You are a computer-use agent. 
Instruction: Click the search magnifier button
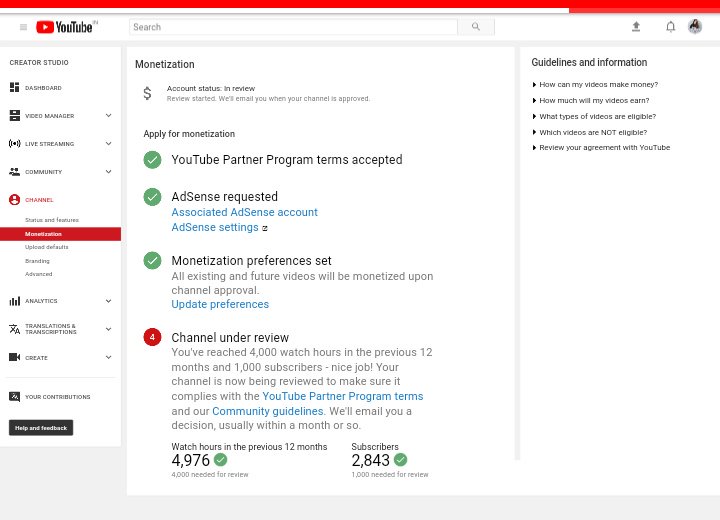(476, 27)
